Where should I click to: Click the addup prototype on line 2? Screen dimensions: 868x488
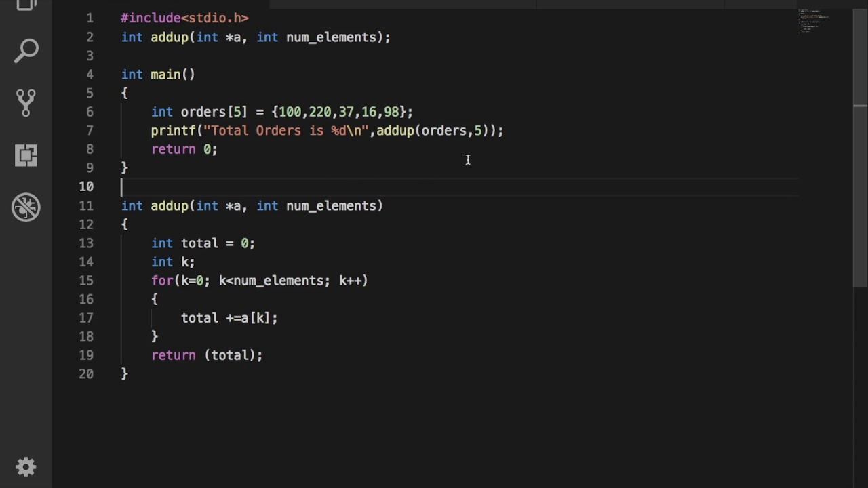click(x=256, y=37)
